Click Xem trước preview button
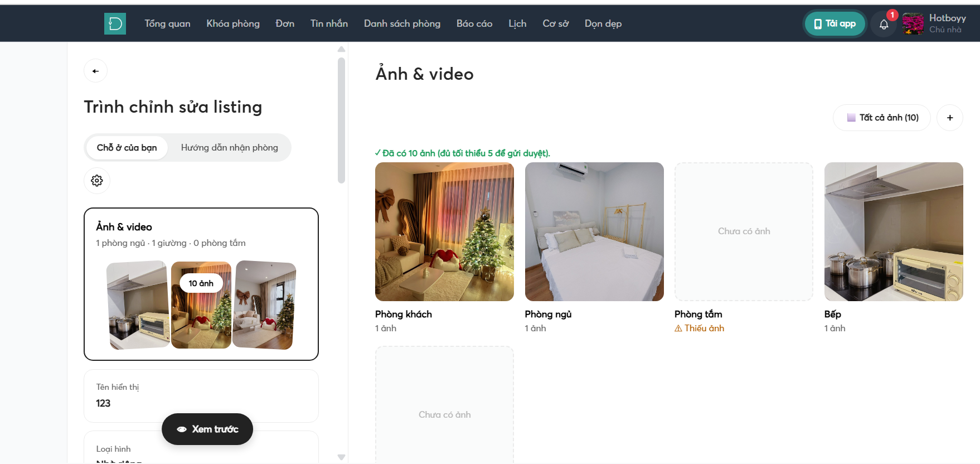 tap(207, 429)
